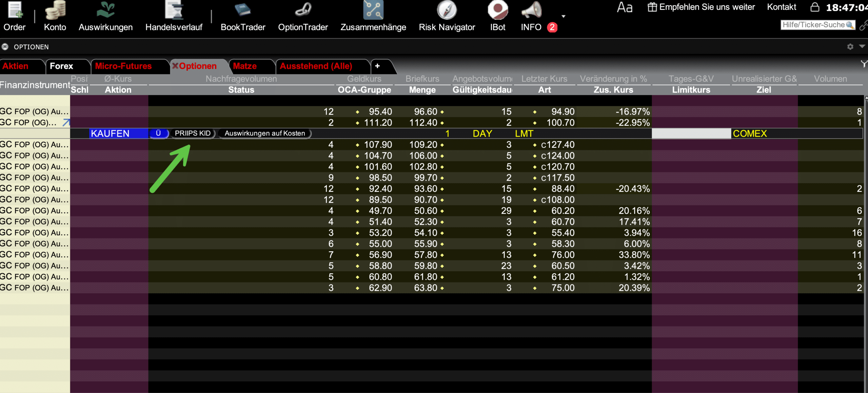Toggle the Ü transmit button on order row
The height and width of the screenshot is (393, 868).
pos(158,133)
